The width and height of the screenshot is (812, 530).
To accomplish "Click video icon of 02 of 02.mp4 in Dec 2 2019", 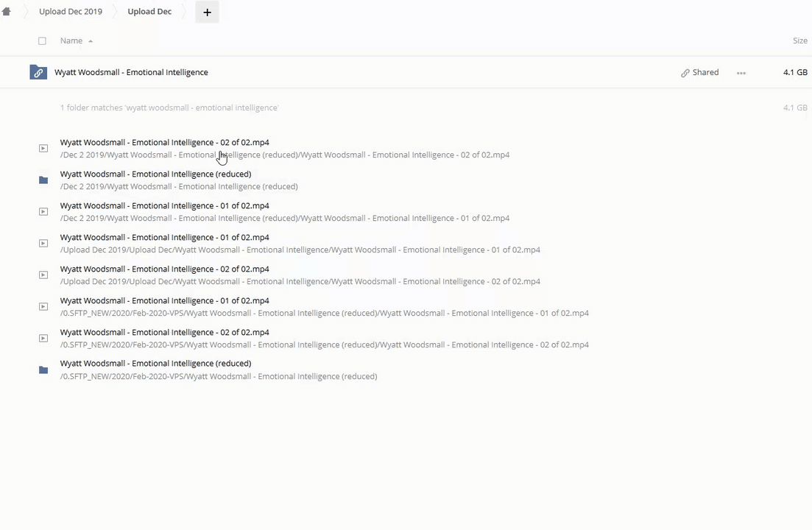I will 43,148.
